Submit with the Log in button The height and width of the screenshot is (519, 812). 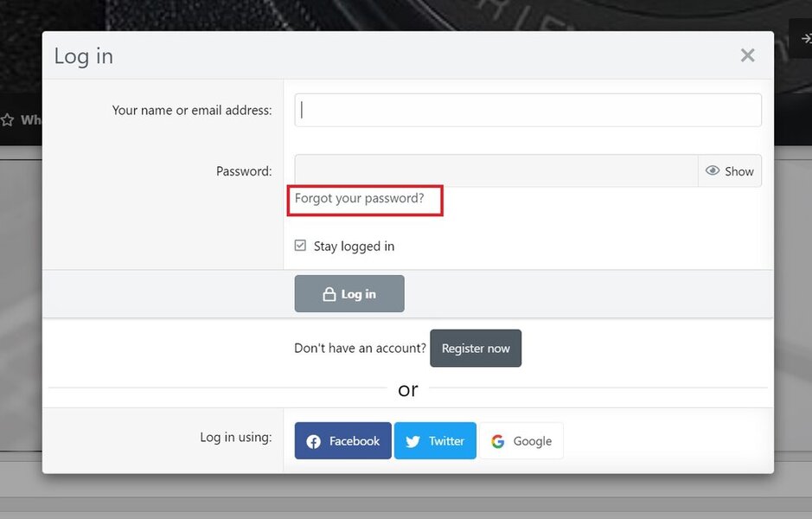[349, 294]
